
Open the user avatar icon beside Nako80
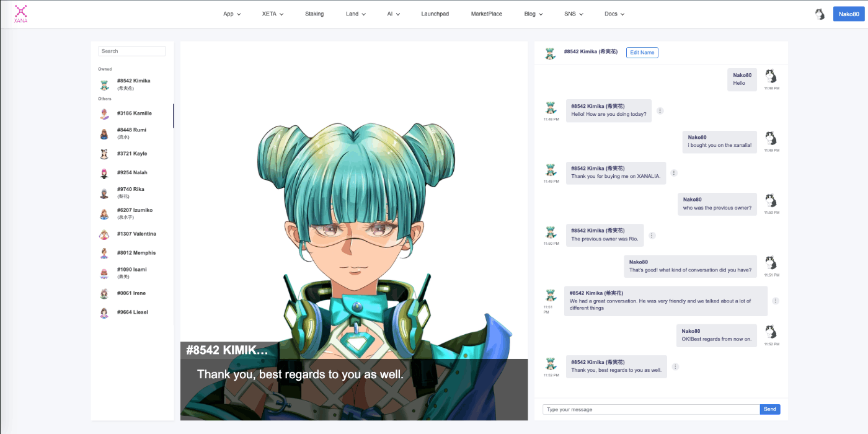coord(820,14)
